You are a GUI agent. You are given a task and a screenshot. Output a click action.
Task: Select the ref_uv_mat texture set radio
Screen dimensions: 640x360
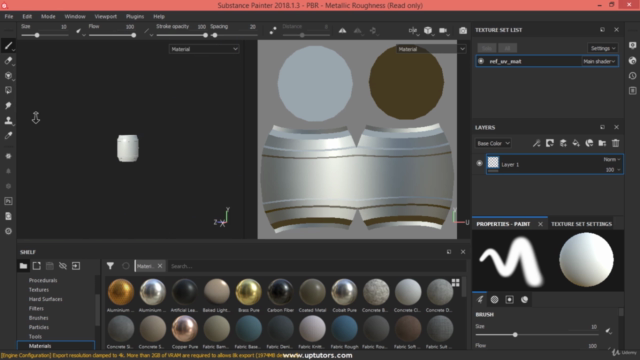coord(481,61)
